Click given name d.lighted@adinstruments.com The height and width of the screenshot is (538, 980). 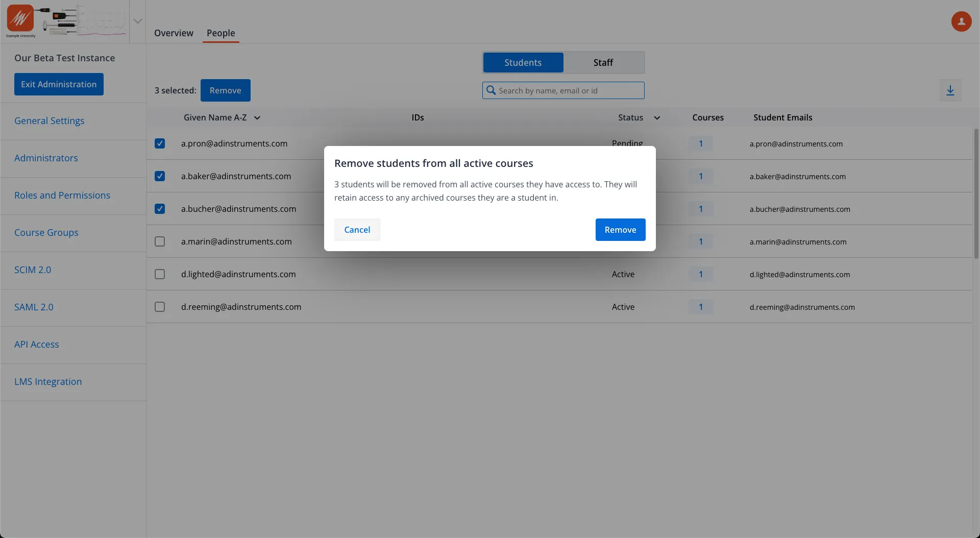238,274
